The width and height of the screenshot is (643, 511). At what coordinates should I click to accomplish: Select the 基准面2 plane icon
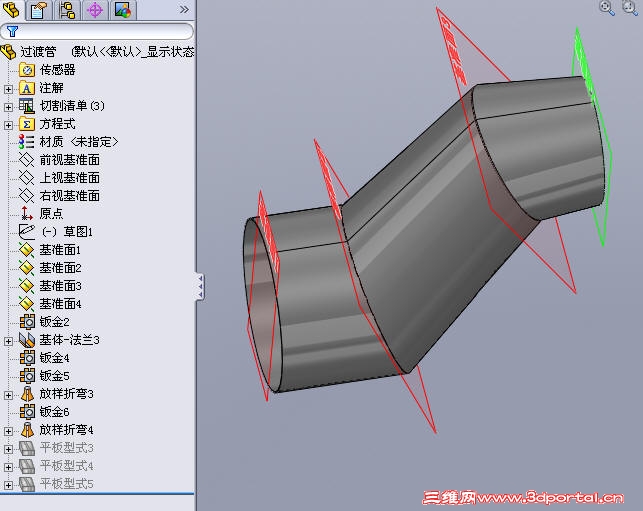click(27, 268)
